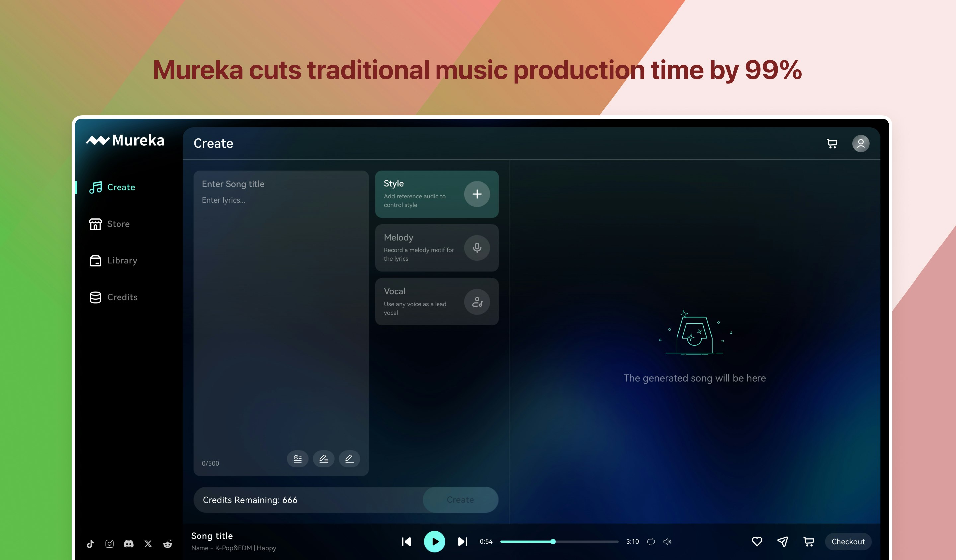The image size is (956, 560).
Task: Click the shopping cart icon top right
Action: click(832, 142)
